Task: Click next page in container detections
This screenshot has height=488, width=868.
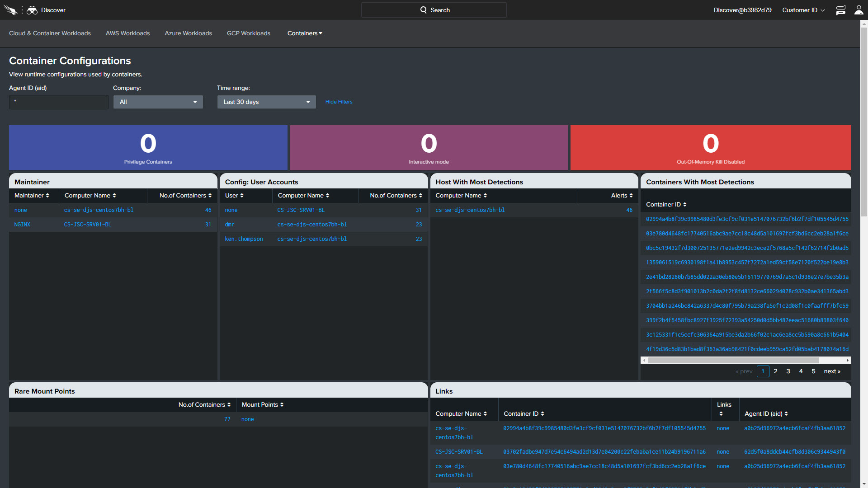Action: click(x=832, y=371)
